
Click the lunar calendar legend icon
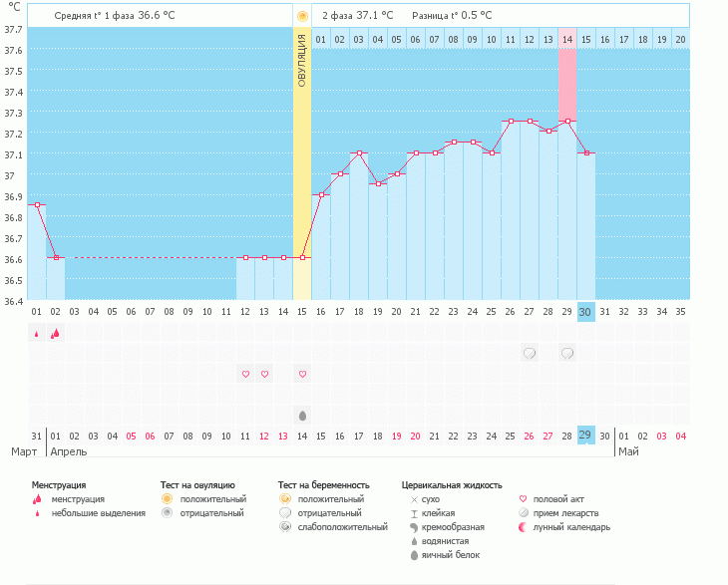click(x=524, y=527)
